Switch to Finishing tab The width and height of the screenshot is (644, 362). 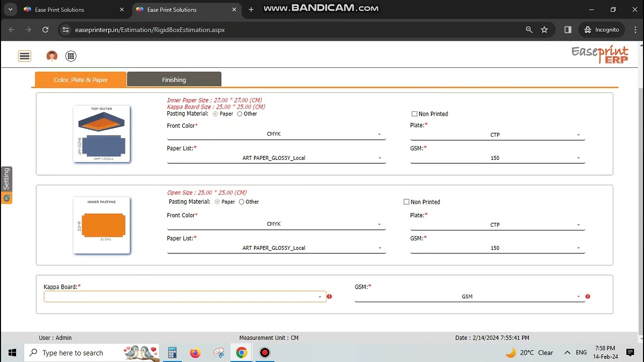coord(174,79)
